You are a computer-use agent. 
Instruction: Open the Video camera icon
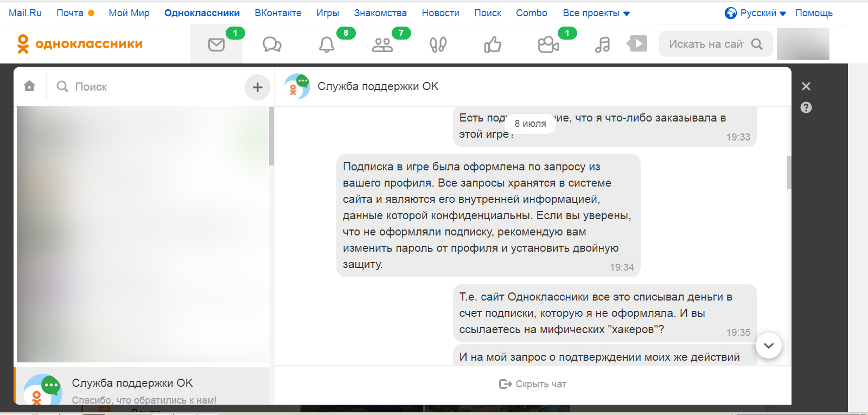pyautogui.click(x=548, y=44)
